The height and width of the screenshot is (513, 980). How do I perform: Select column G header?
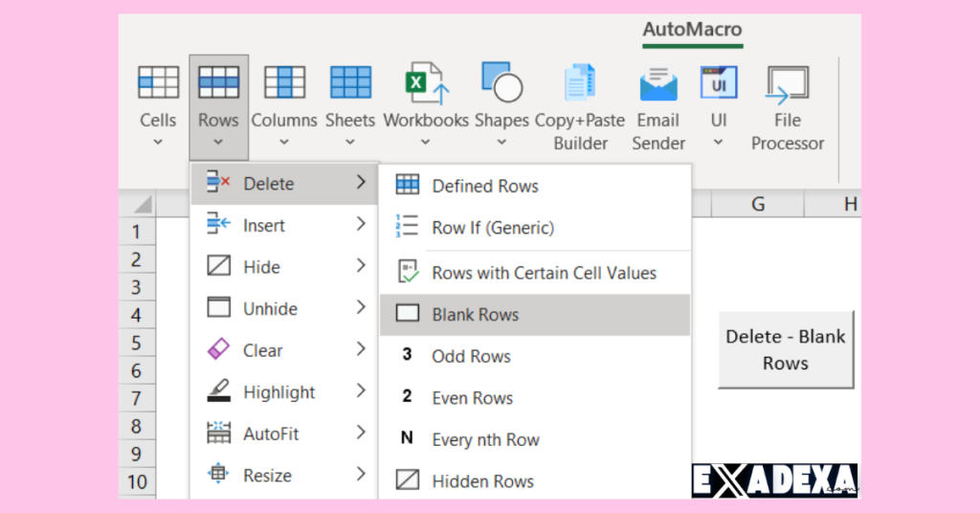(758, 204)
